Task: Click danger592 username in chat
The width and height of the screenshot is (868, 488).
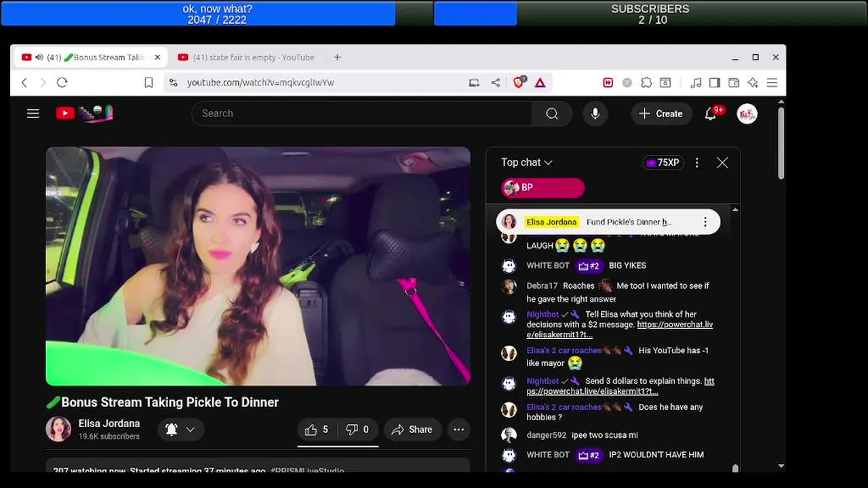Action: pyautogui.click(x=546, y=435)
